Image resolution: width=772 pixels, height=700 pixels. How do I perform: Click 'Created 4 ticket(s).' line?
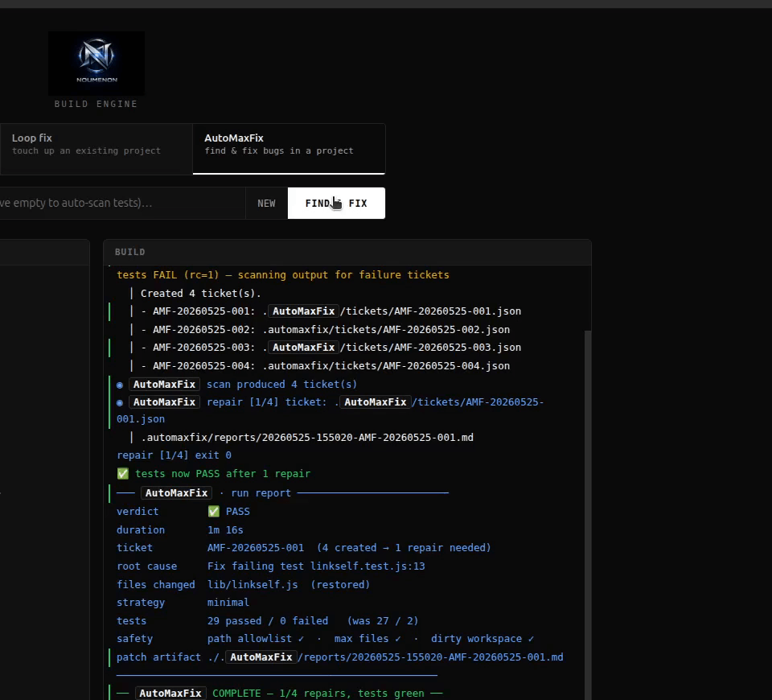coord(200,294)
